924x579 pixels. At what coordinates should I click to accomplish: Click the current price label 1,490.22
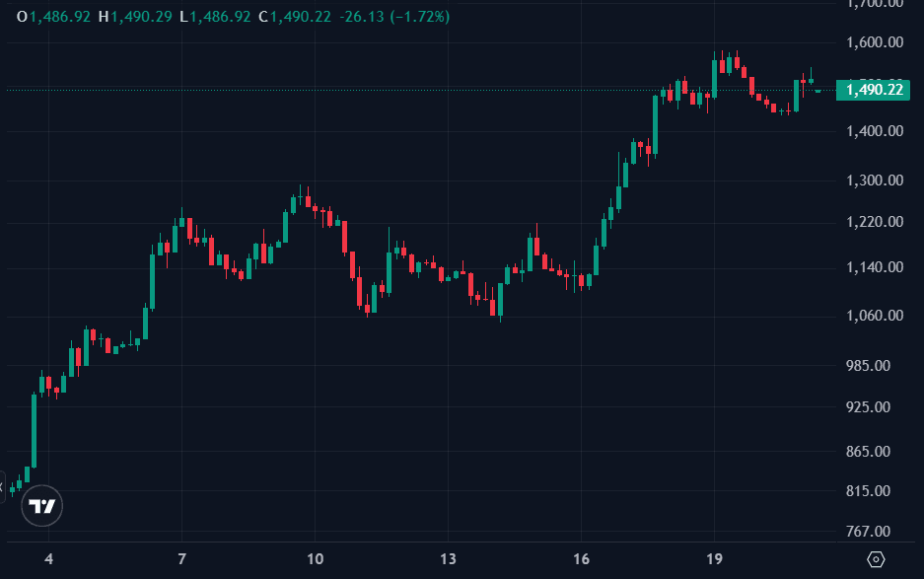(874, 90)
